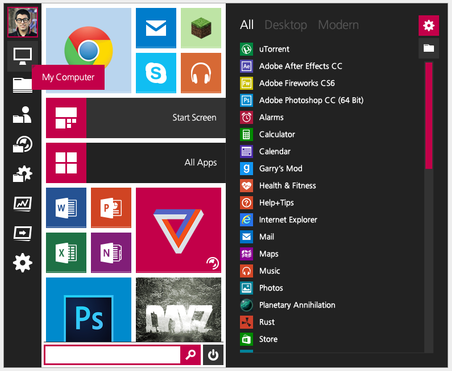Click inside the search input field
The width and height of the screenshot is (452, 371).
112,355
